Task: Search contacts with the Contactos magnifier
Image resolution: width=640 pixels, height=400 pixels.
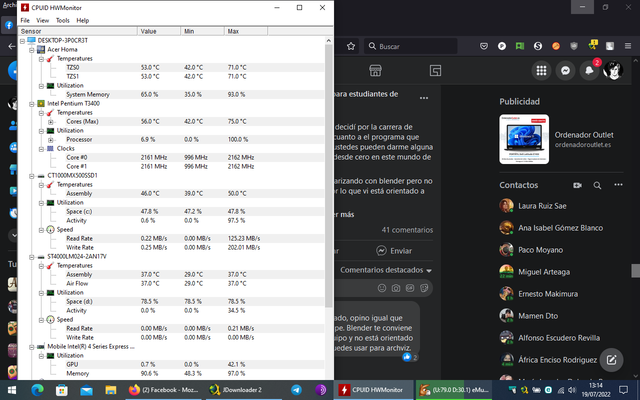Action: tap(597, 185)
